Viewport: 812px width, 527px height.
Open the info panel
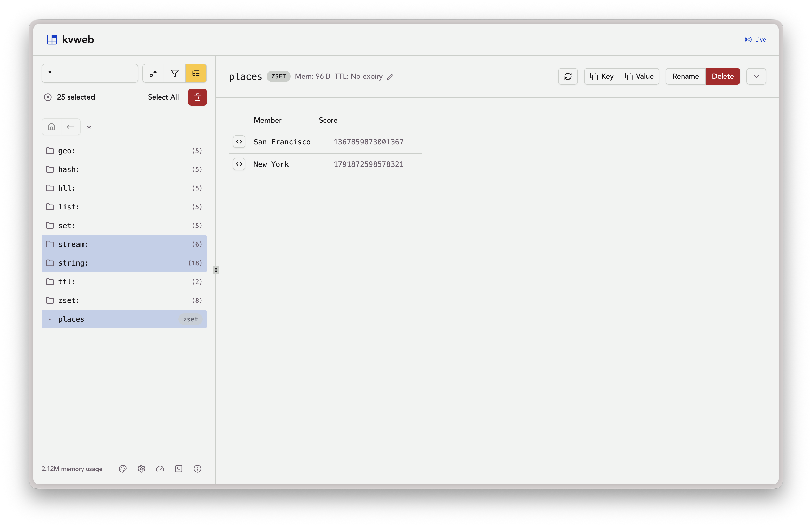(197, 469)
